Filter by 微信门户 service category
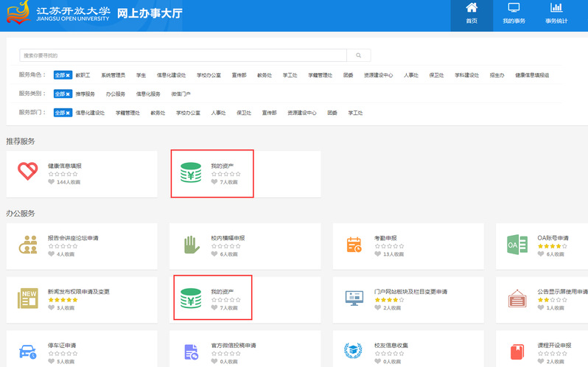 pyautogui.click(x=181, y=94)
